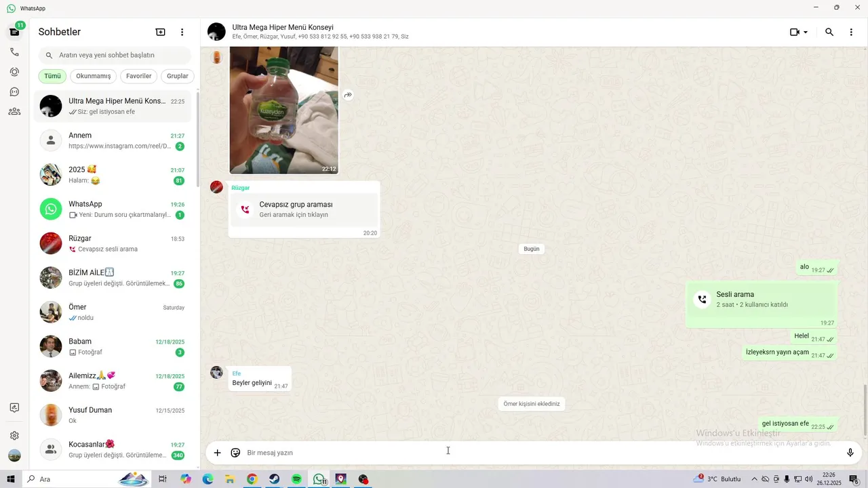Click Efe's name above the message

[237, 373]
